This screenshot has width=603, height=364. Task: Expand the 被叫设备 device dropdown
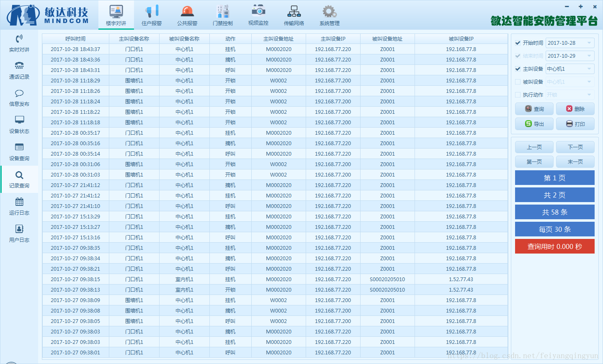[x=570, y=82]
